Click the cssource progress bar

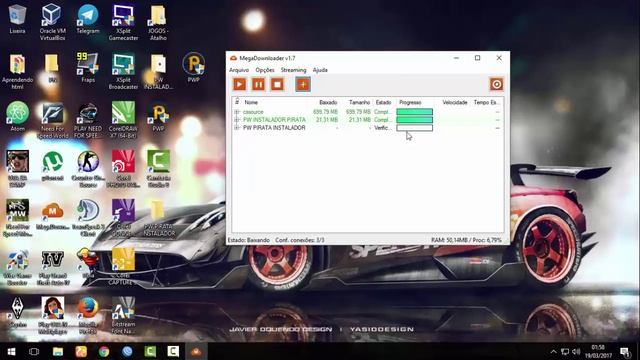[414, 112]
